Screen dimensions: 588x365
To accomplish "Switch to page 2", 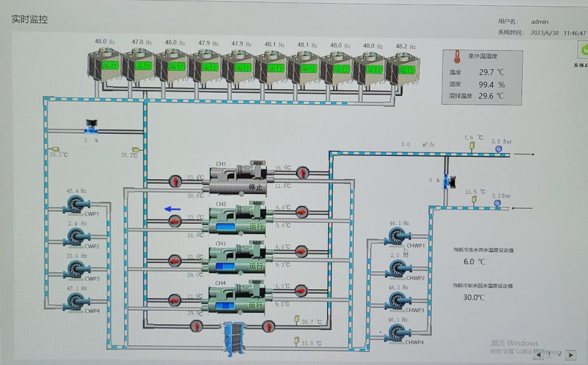I will (x=559, y=354).
